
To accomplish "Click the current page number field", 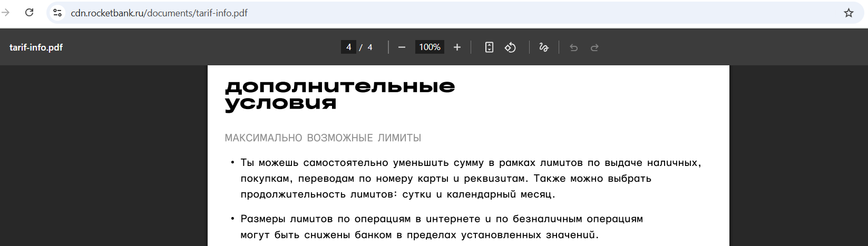I will coord(348,47).
